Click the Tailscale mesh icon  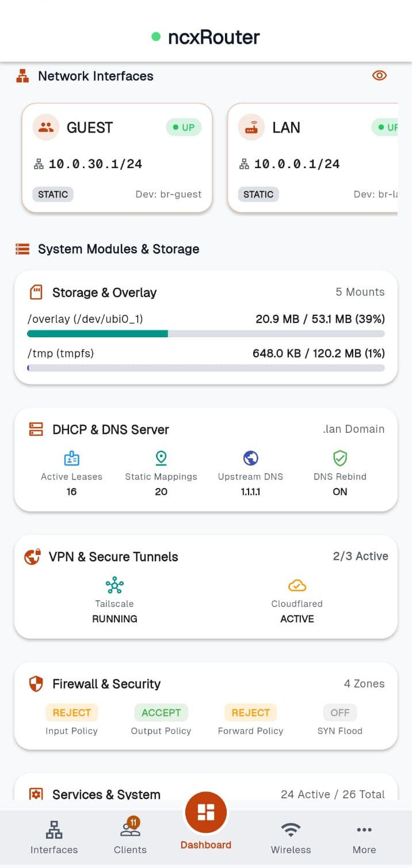[115, 585]
